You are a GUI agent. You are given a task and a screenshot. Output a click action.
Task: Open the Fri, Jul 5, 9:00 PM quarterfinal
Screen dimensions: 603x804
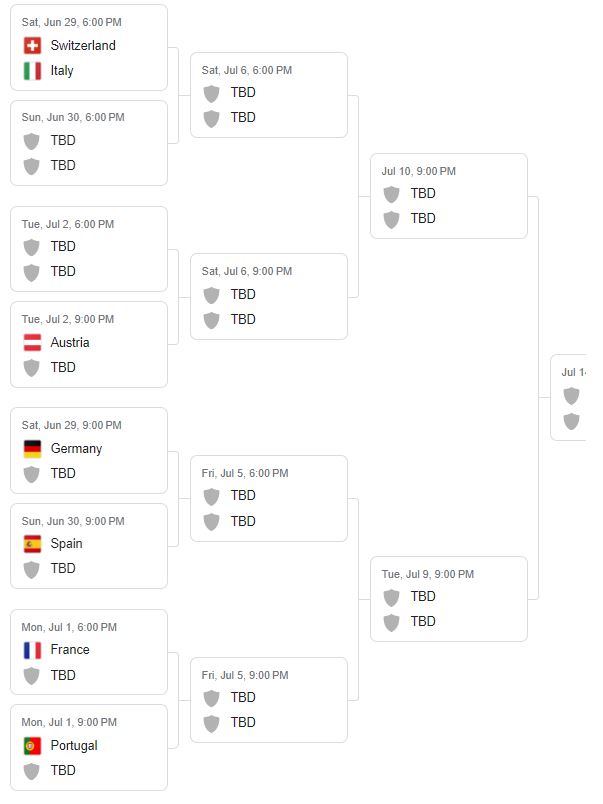point(269,700)
